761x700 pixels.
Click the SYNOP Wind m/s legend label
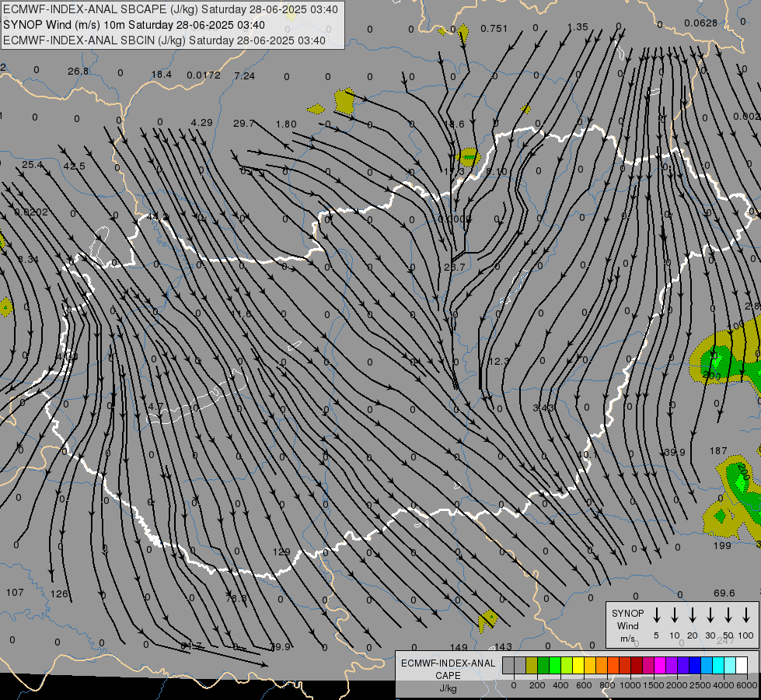point(627,625)
